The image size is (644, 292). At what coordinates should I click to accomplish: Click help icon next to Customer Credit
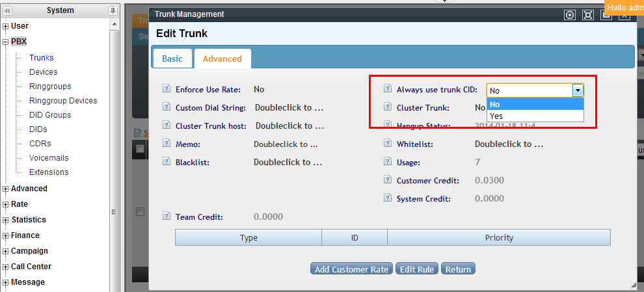(x=388, y=181)
